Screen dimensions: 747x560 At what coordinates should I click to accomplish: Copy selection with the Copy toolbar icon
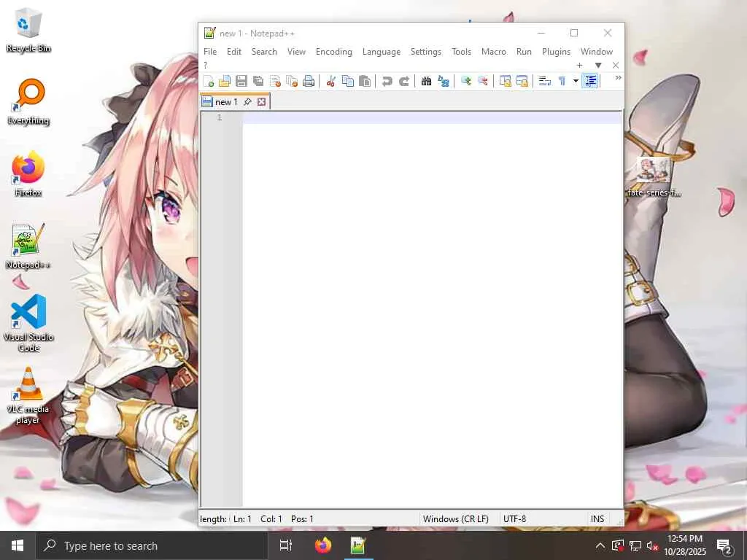point(348,81)
